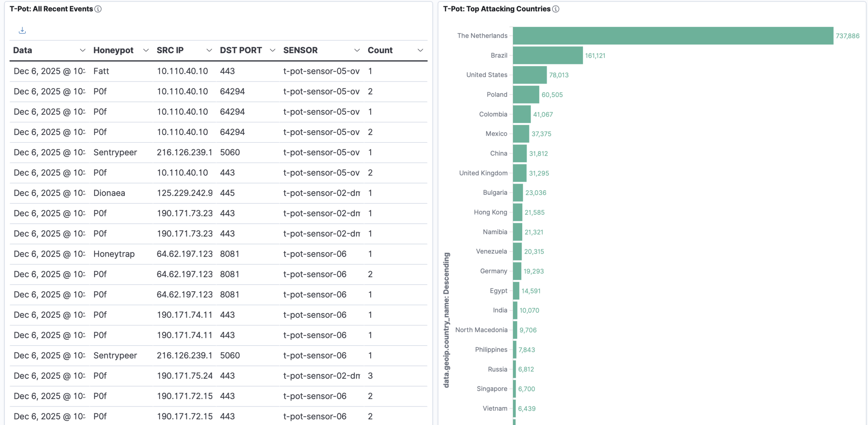This screenshot has height=425, width=868.
Task: Click the Netherlands bar in chart
Action: point(673,36)
